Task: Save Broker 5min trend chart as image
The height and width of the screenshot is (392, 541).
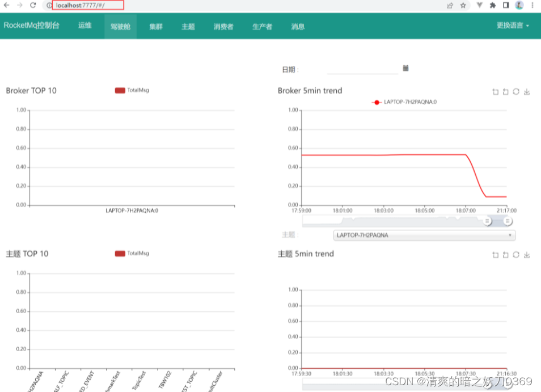Action: [x=526, y=91]
